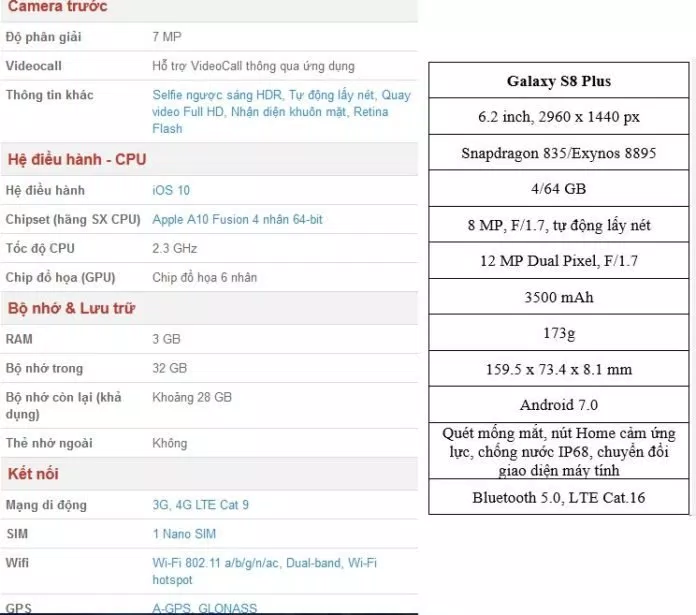Select the 'Không' value
Image resolution: width=696 pixels, height=615 pixels.
tap(170, 443)
